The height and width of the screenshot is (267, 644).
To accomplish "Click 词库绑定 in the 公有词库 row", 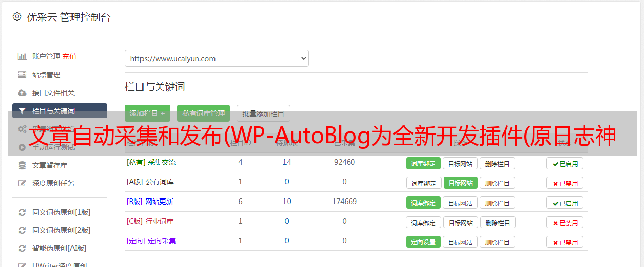I will tap(424, 183).
